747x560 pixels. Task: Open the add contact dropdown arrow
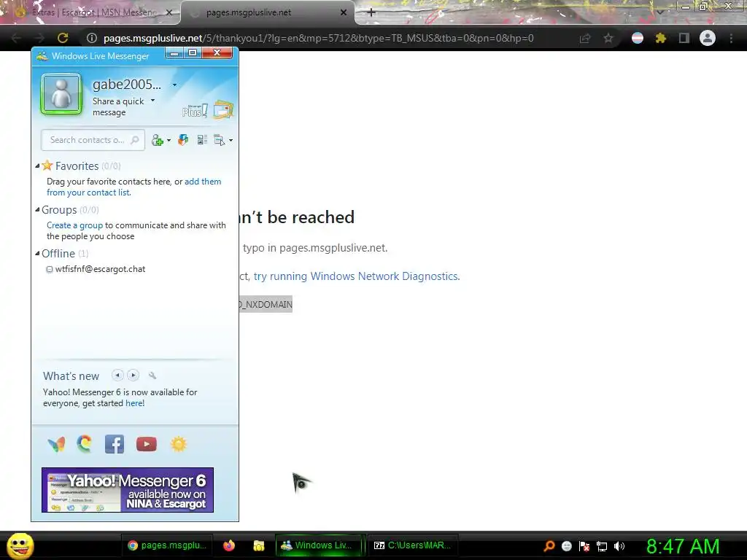(169, 141)
